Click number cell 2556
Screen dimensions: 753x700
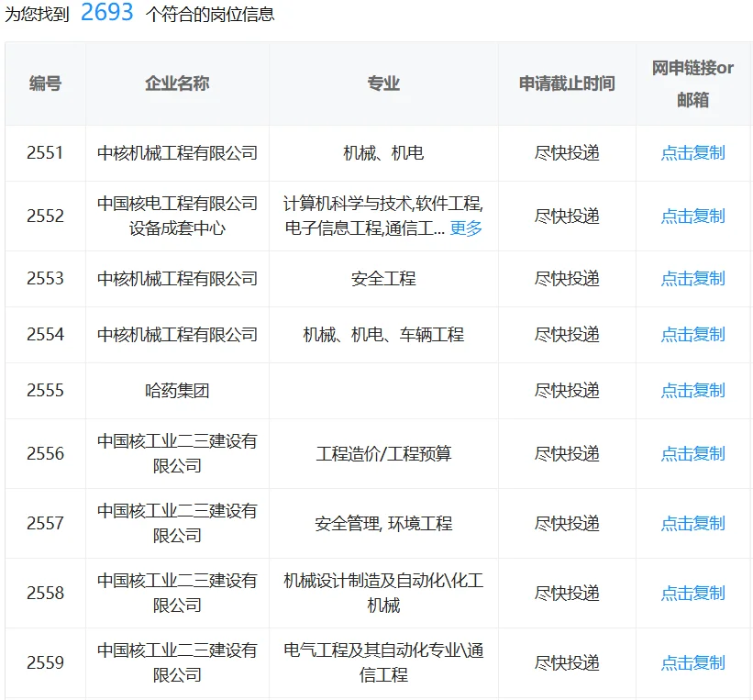(x=45, y=453)
